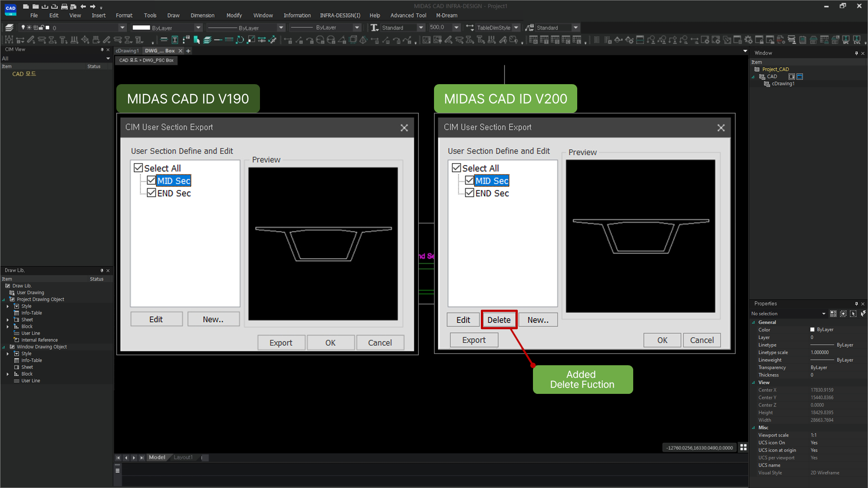Open the text style Standard dropdown
The image size is (868, 488).
(x=421, y=27)
